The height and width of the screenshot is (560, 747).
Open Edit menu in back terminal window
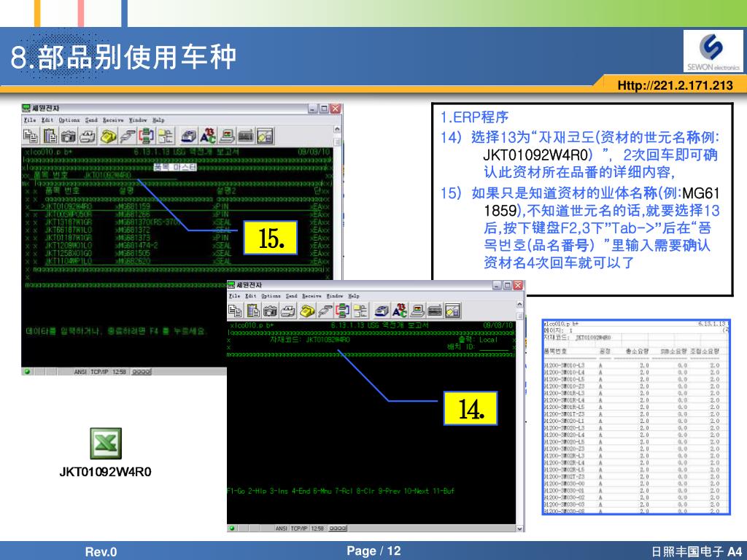(x=47, y=120)
